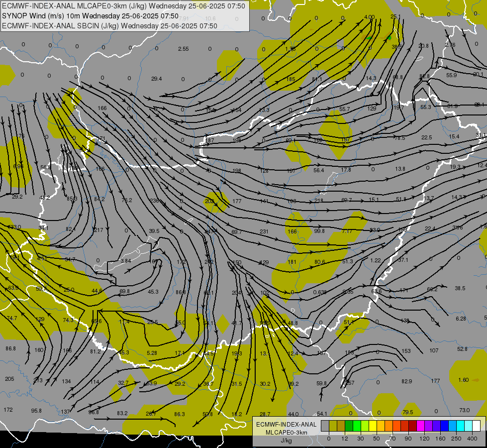This screenshot has height=448, width=487.
Task: Click the map value '25.1'
Action: point(395,16)
